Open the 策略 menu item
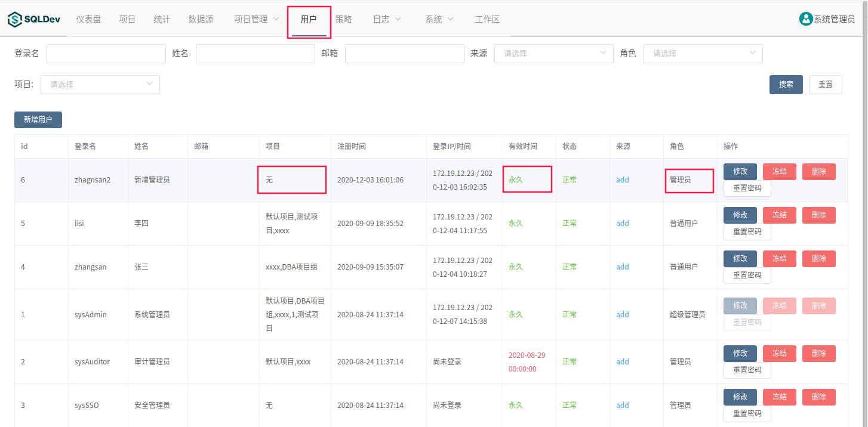868x427 pixels. [x=343, y=19]
